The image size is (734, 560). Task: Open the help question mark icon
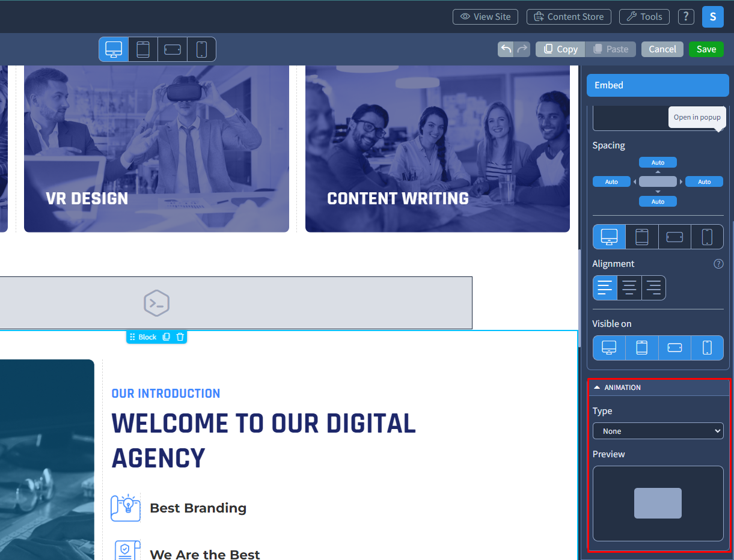click(x=686, y=17)
